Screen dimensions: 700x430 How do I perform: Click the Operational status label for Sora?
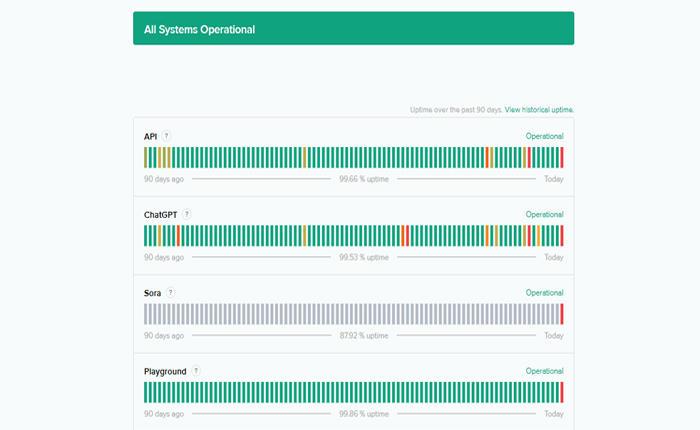tap(544, 292)
